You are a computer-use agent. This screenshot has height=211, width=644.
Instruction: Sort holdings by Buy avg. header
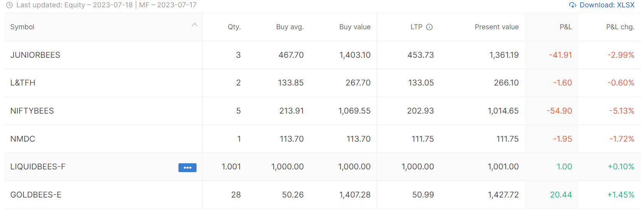[x=290, y=27]
